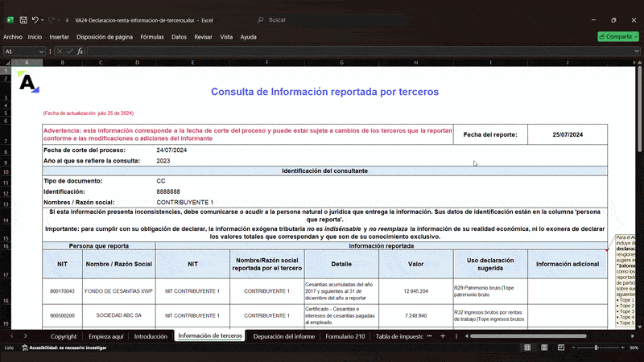Expand the formula bar chevron

636,51
